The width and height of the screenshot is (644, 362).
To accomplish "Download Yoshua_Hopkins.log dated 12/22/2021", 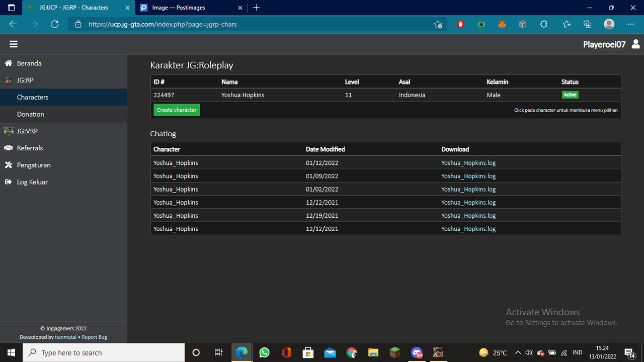I will pyautogui.click(x=468, y=202).
